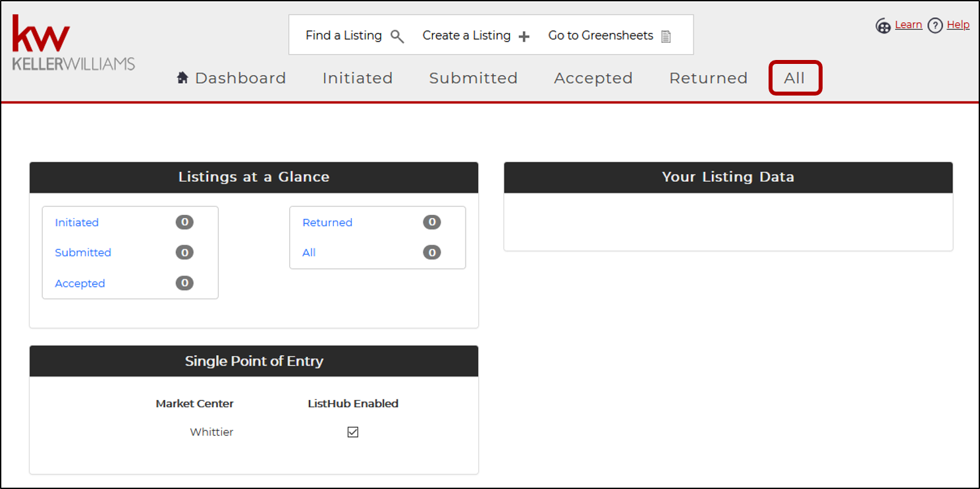This screenshot has height=489, width=980.
Task: Click the question mark Help icon
Action: tap(935, 26)
